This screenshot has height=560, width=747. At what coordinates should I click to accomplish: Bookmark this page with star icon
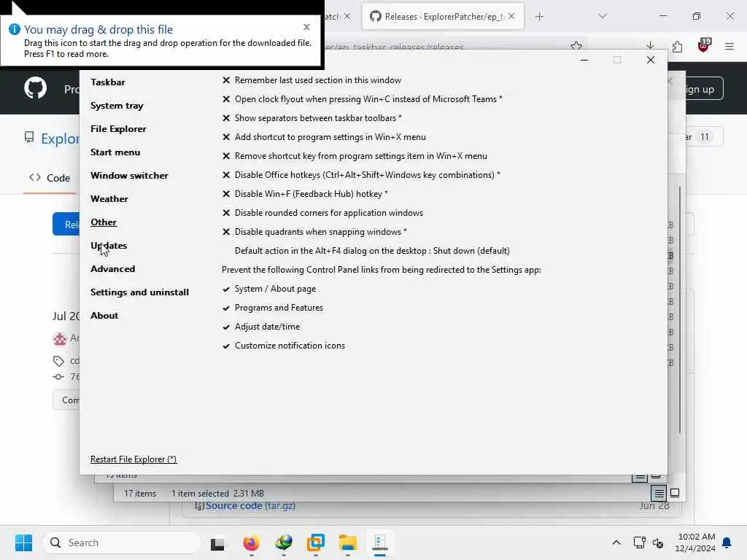pos(576,46)
